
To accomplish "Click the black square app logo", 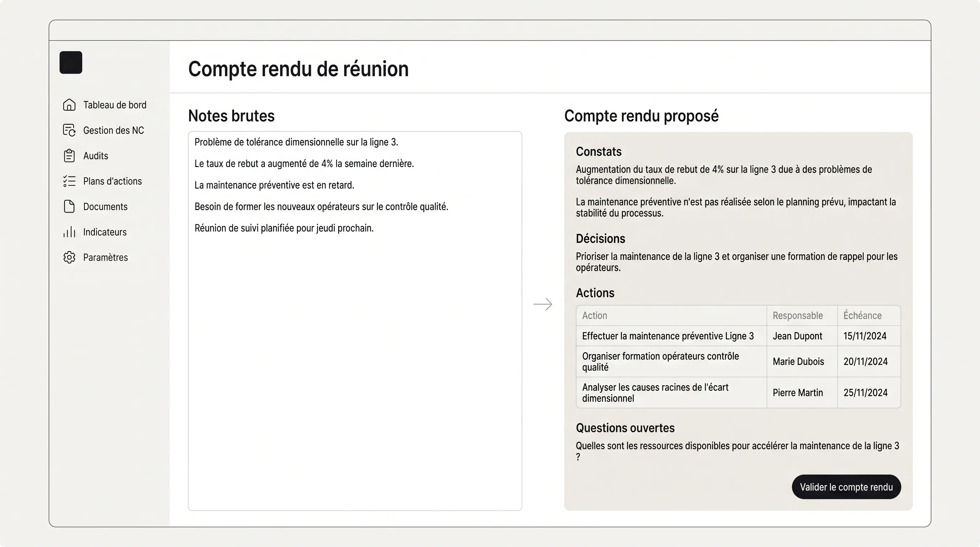I will (x=71, y=62).
